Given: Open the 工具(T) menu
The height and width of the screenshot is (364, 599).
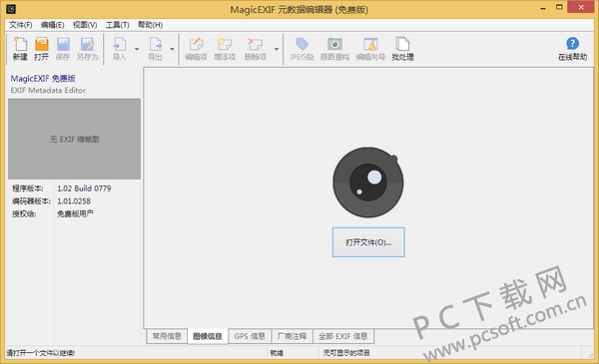Looking at the screenshot, I should click(x=117, y=25).
